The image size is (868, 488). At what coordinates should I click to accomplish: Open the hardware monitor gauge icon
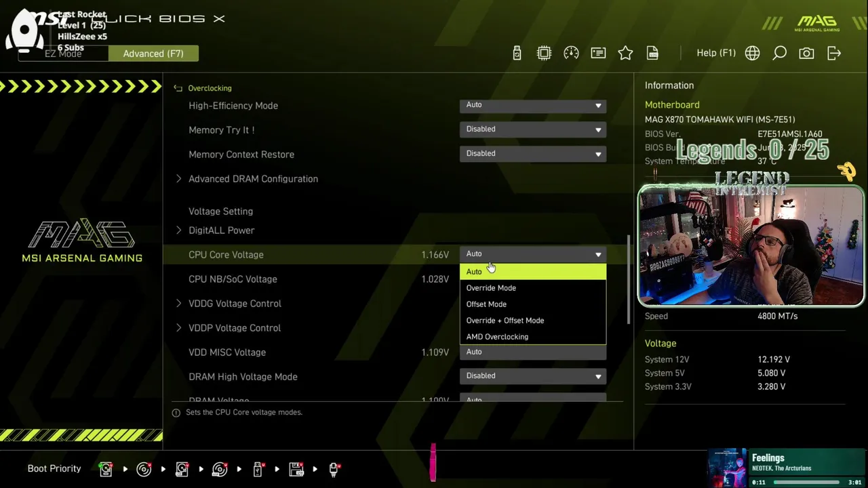click(x=571, y=53)
